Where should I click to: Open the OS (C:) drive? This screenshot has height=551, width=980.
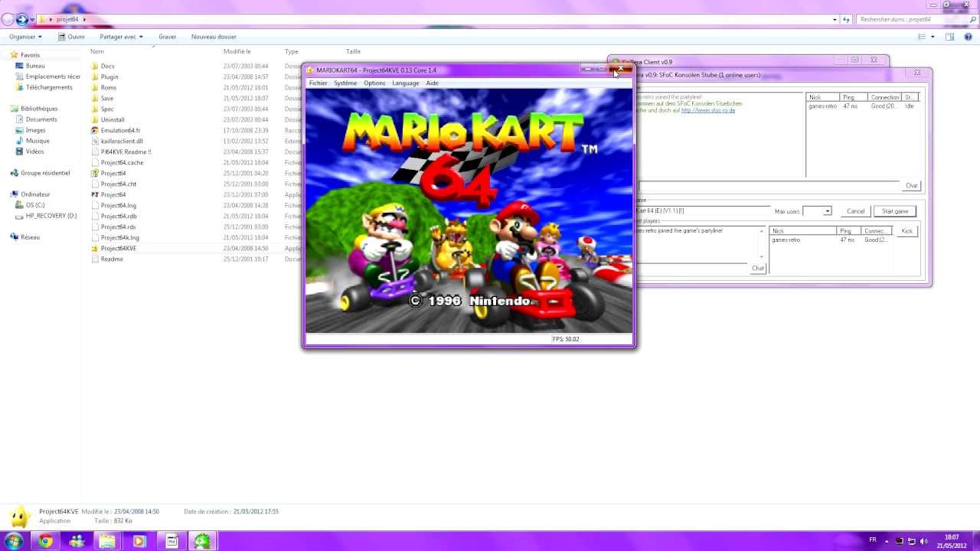pos(35,205)
